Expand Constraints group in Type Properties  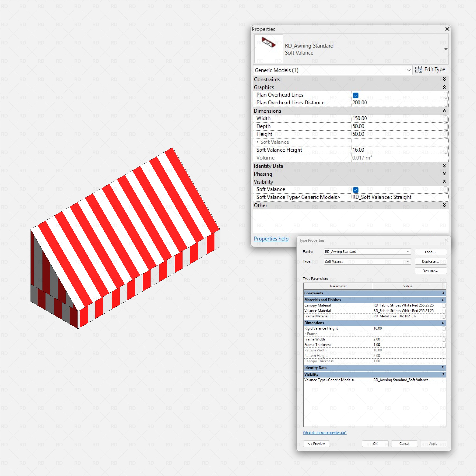tap(443, 293)
